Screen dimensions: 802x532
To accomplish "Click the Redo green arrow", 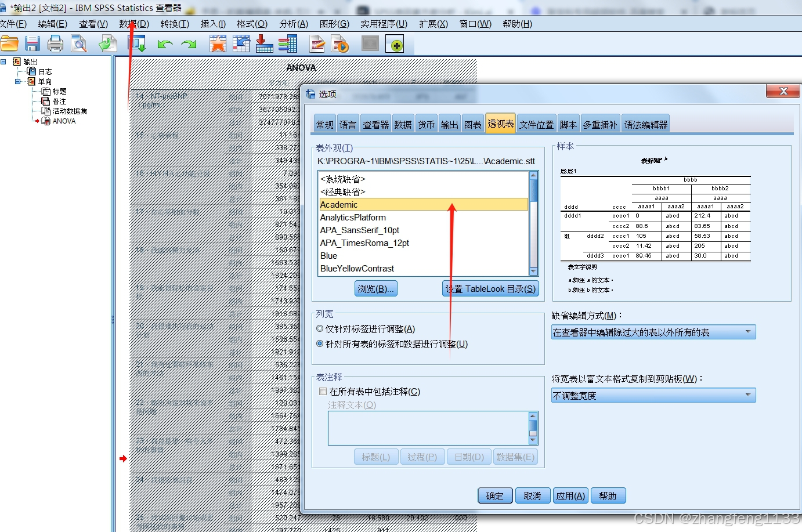I will tap(189, 44).
